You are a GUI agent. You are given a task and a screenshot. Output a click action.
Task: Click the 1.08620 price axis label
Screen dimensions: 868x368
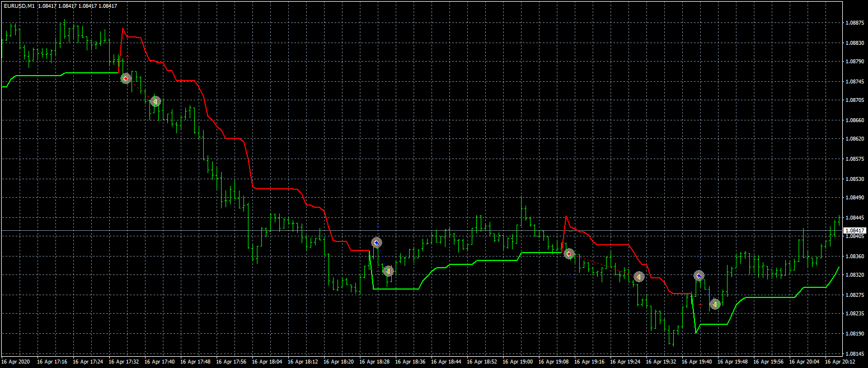856,139
